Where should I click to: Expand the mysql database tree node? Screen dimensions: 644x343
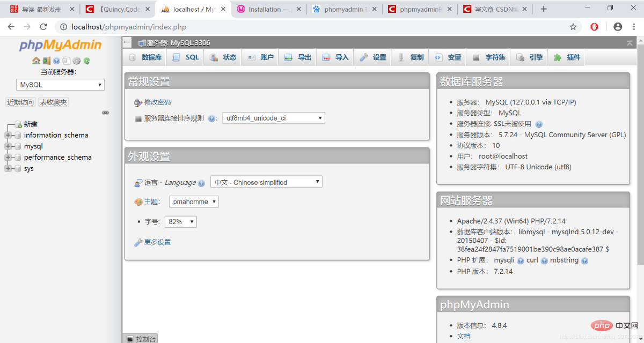(x=8, y=146)
